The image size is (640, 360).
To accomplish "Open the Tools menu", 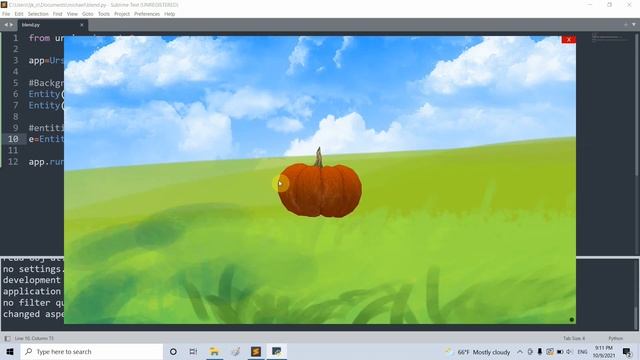I will point(104,14).
